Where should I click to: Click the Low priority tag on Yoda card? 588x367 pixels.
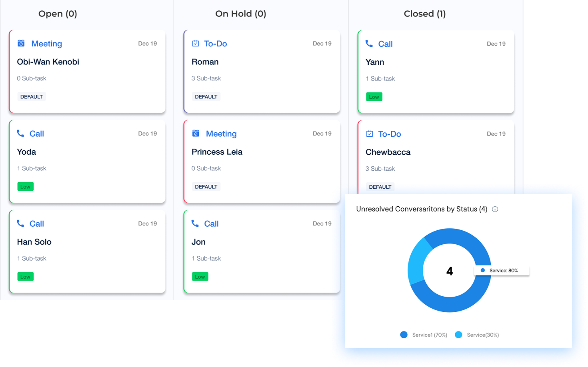point(26,187)
